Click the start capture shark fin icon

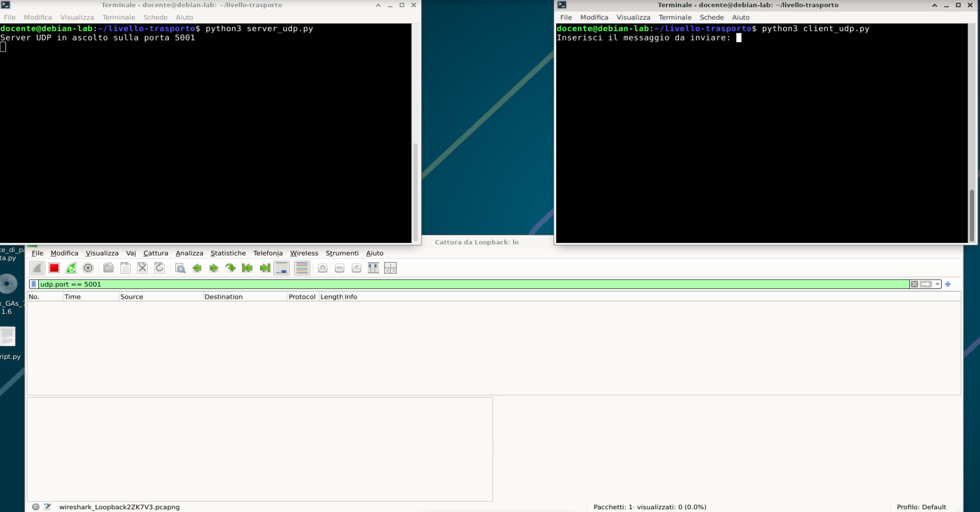(x=37, y=268)
